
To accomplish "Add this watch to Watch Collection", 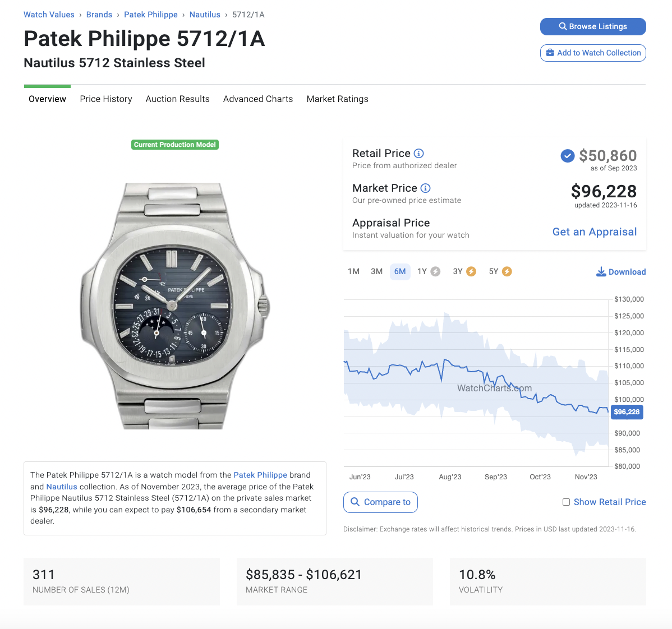I will pyautogui.click(x=593, y=53).
